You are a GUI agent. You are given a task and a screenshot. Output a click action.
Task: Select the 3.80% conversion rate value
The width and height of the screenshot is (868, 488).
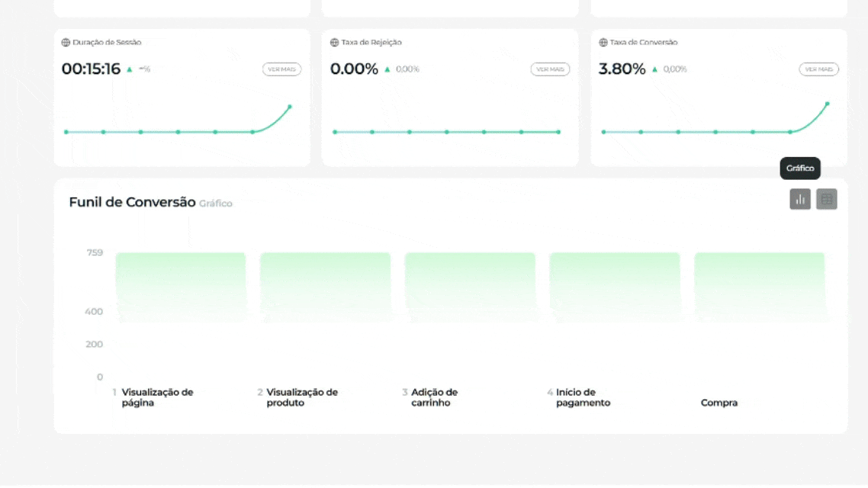[x=622, y=69]
